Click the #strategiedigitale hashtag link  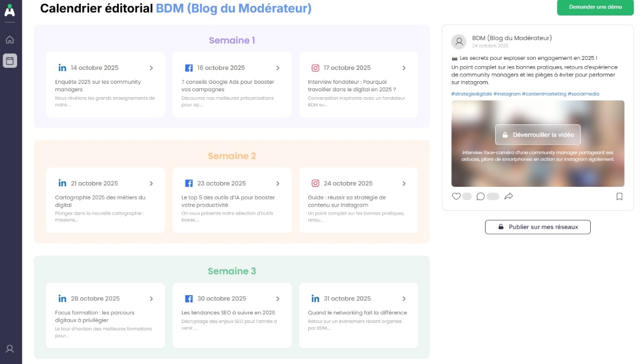click(x=471, y=94)
